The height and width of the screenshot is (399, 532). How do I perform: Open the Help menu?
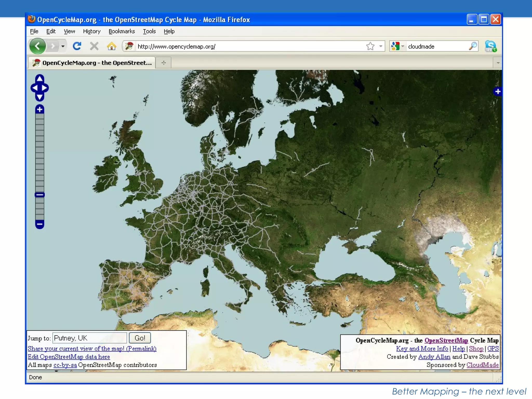coord(169,31)
